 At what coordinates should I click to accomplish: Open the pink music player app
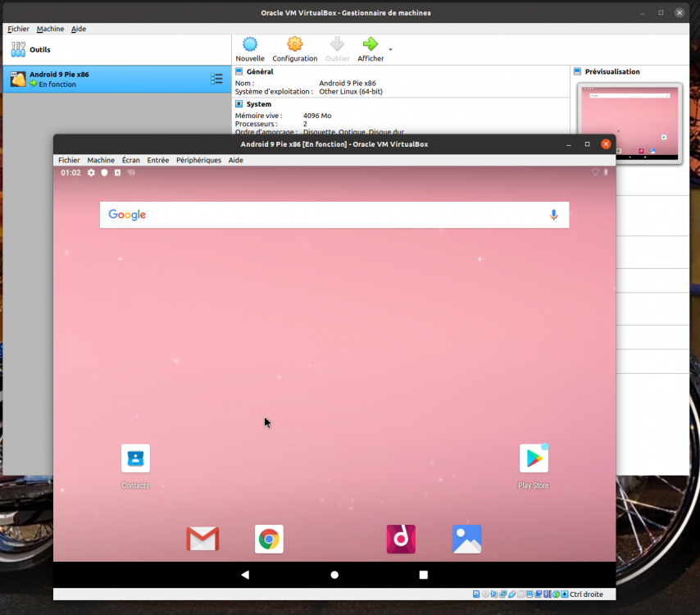pos(401,539)
